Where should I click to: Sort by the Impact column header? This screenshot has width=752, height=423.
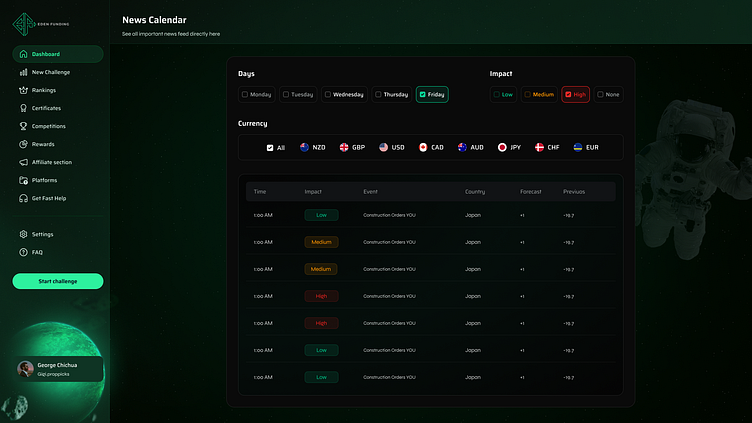[x=314, y=191]
